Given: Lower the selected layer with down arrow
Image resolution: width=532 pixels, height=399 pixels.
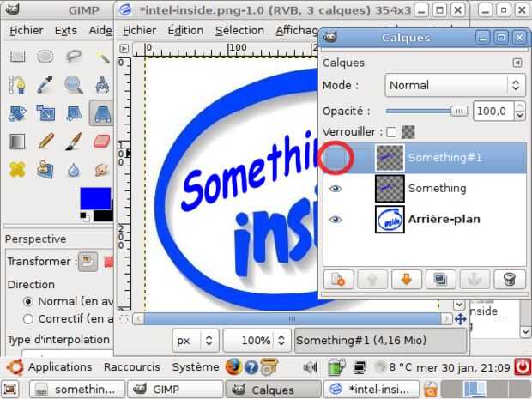Looking at the screenshot, I should 406,280.
